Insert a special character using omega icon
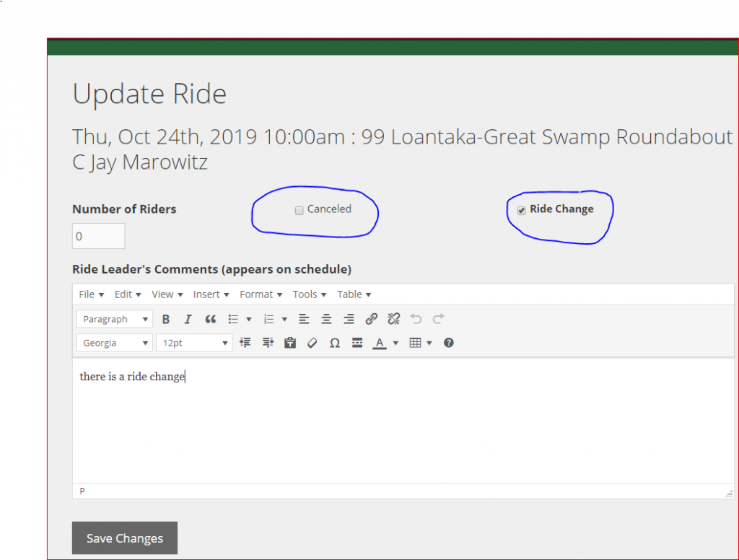The image size is (739, 560). coord(334,343)
